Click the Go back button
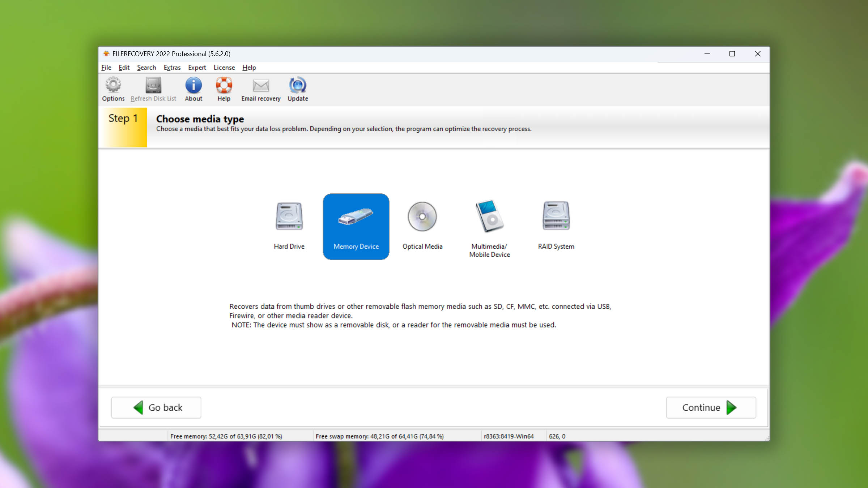The image size is (868, 488). click(x=156, y=407)
